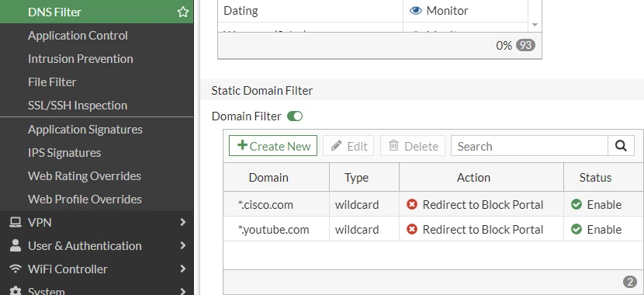Click Enable status text in cisco.com row
644x295 pixels.
604,205
